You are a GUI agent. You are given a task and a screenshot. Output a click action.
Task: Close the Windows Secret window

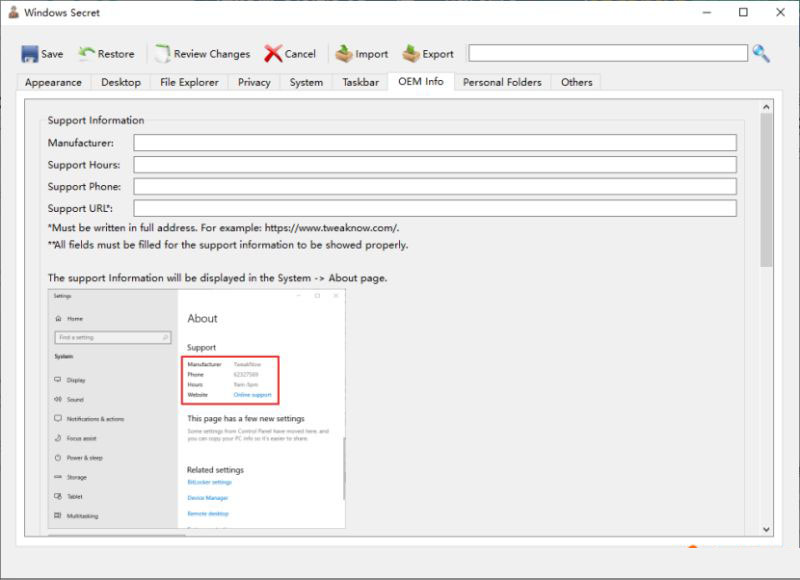pyautogui.click(x=781, y=12)
